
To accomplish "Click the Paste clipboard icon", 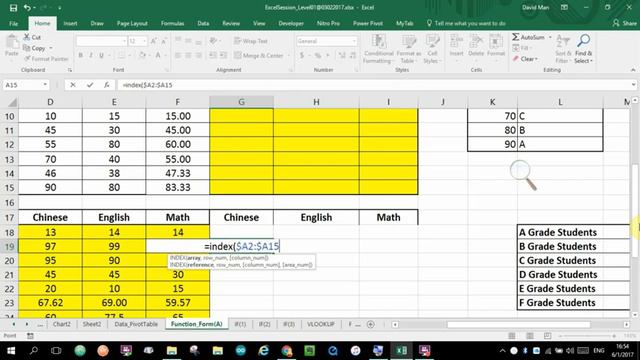I will pyautogui.click(x=12, y=42).
